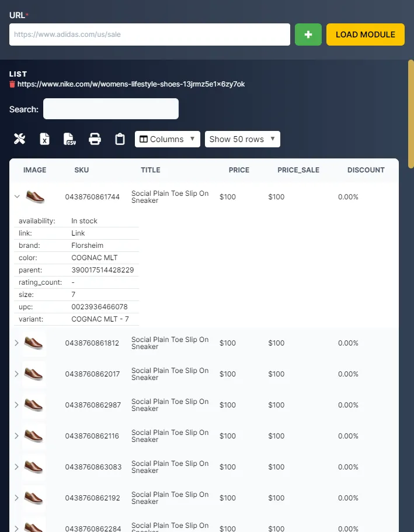414x532 pixels.
Task: Click shoe thumbnail for SKU 0438760862017
Action: 34,374
